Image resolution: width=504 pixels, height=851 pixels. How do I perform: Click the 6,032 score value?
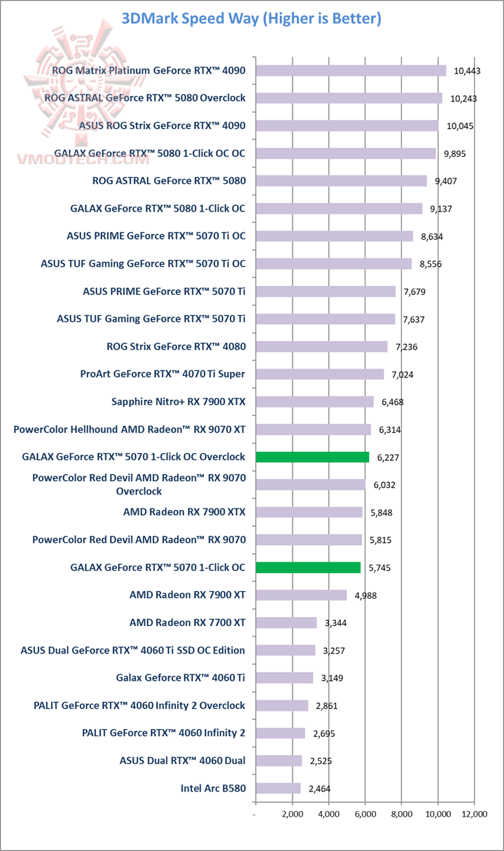[x=385, y=485]
